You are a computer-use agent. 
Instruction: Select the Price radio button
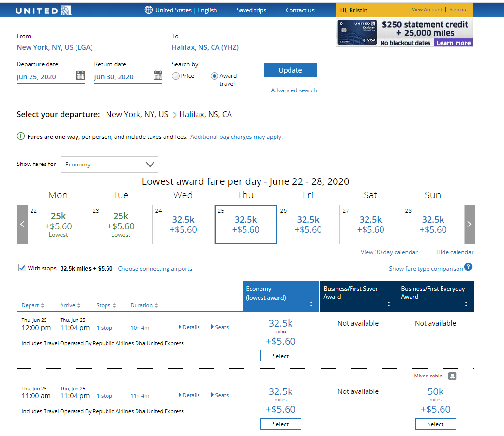175,76
